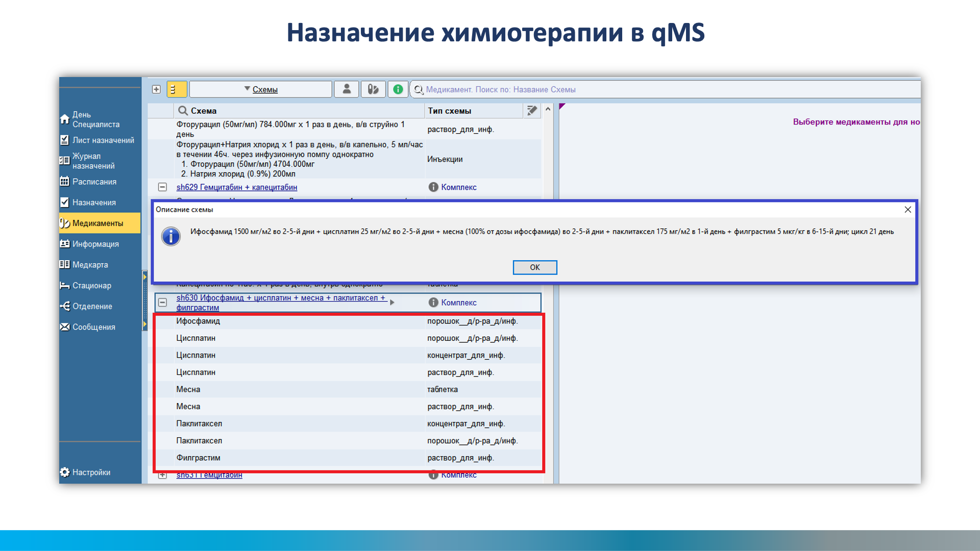Select Цисплатин концентрат_для_инф. row

(348, 355)
